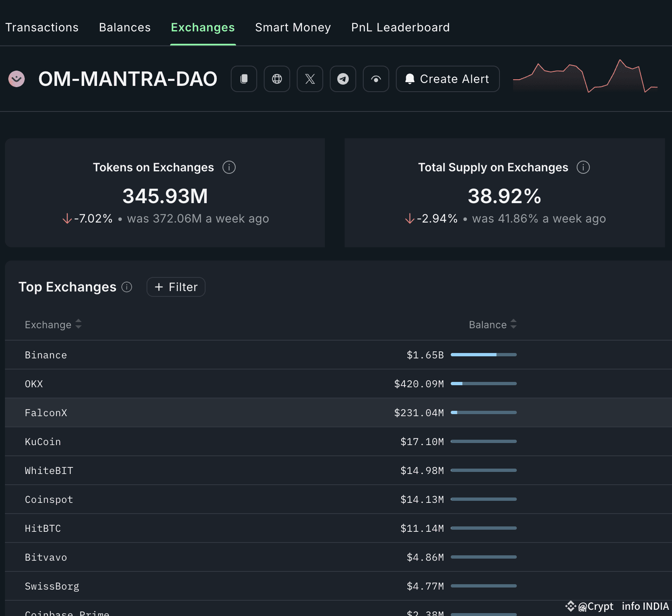Sort by Exchange column arrows
The width and height of the screenshot is (672, 616).
pos(78,324)
